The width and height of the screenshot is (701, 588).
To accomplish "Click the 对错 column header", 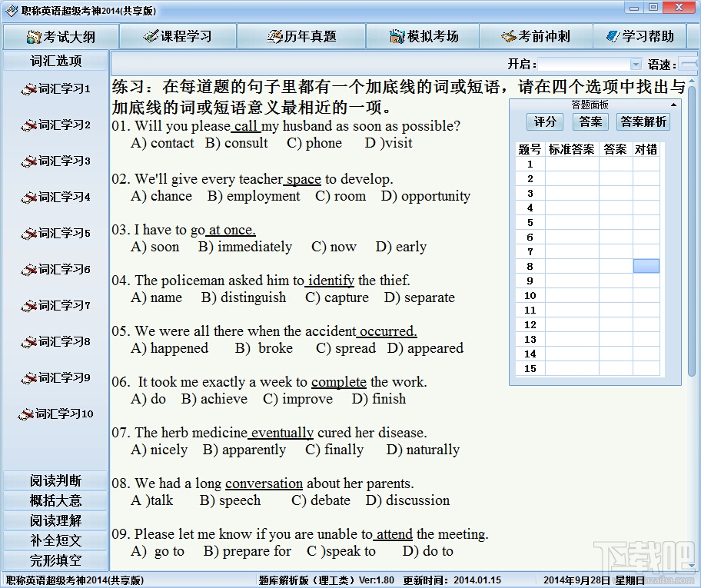I will (646, 149).
